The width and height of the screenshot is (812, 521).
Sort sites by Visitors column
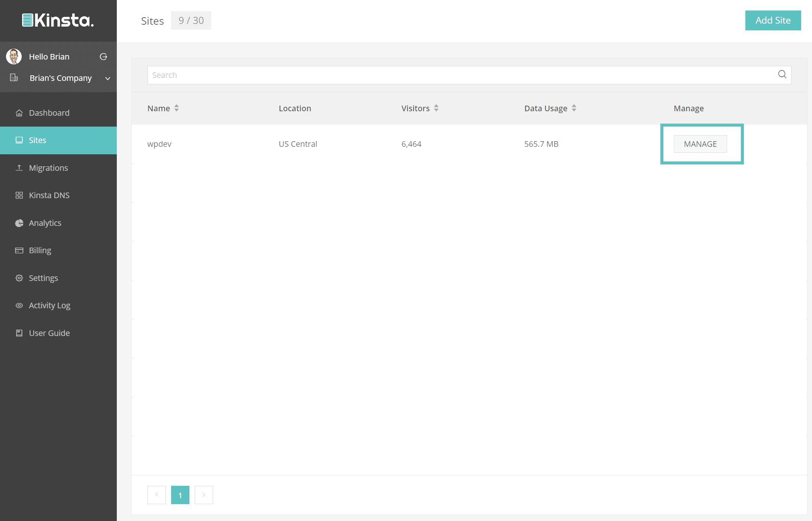[436, 108]
